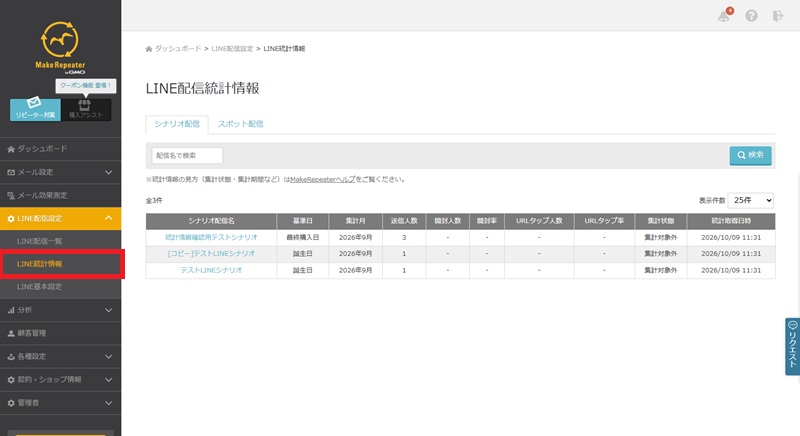Click the シナリオ配信名 column header

coord(211,221)
